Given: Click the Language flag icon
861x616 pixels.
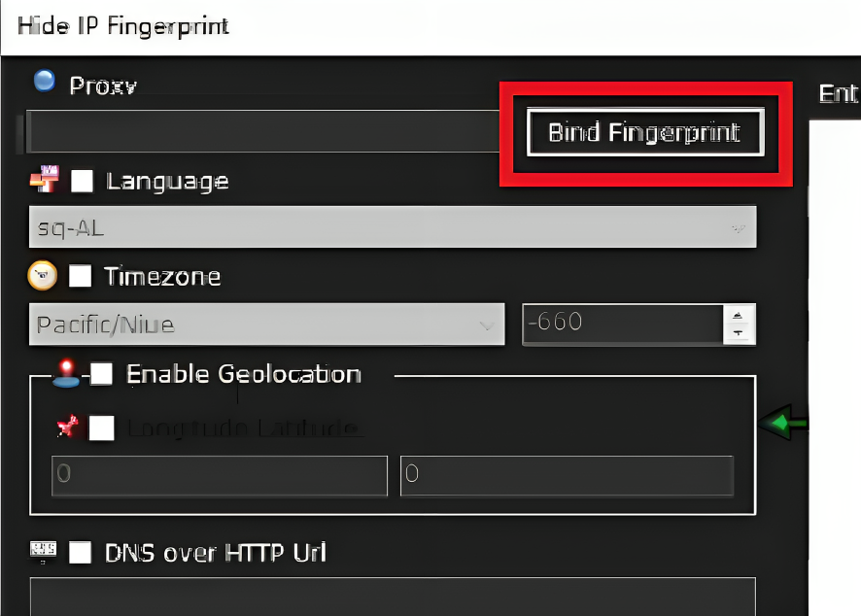Looking at the screenshot, I should (45, 179).
